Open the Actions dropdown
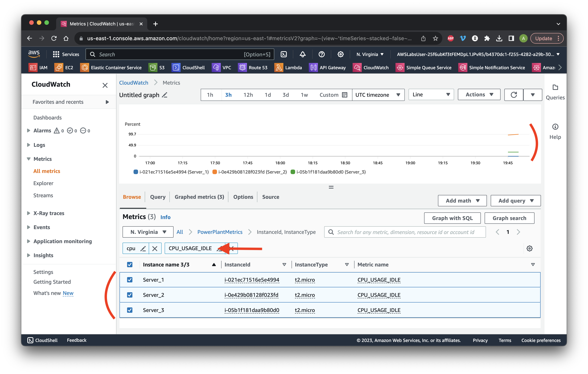The image size is (588, 374). click(x=479, y=94)
